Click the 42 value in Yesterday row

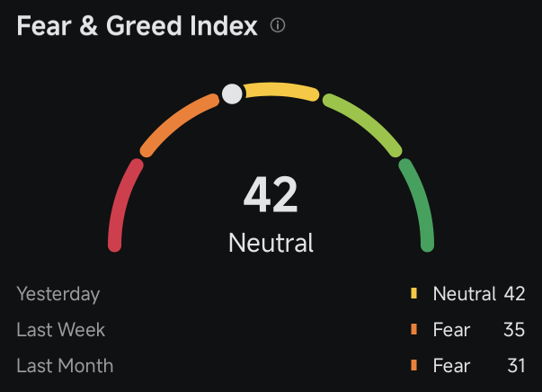514,294
